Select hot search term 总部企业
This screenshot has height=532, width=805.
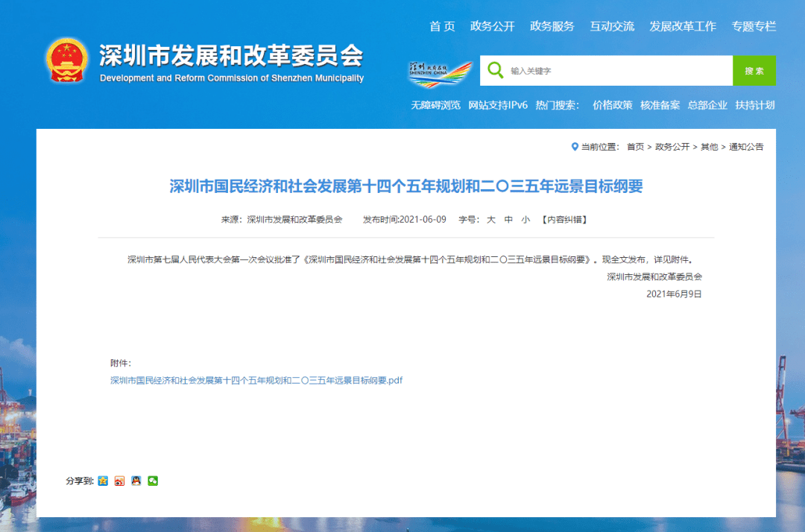click(707, 105)
